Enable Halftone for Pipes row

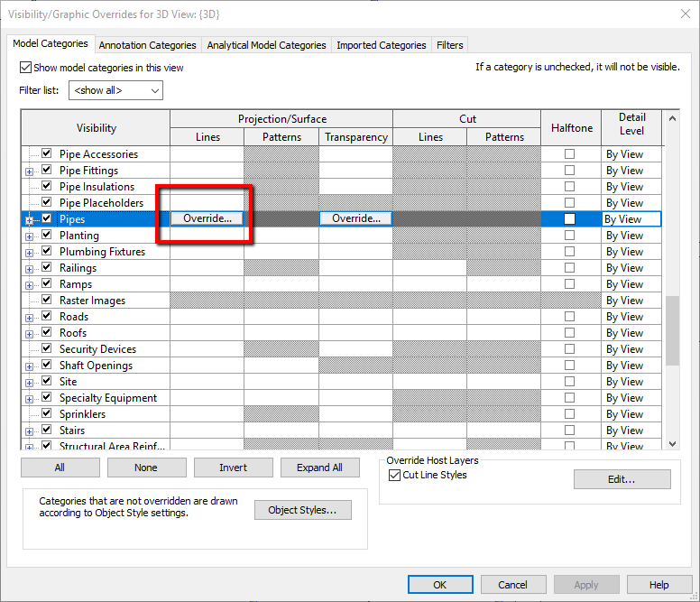[569, 218]
